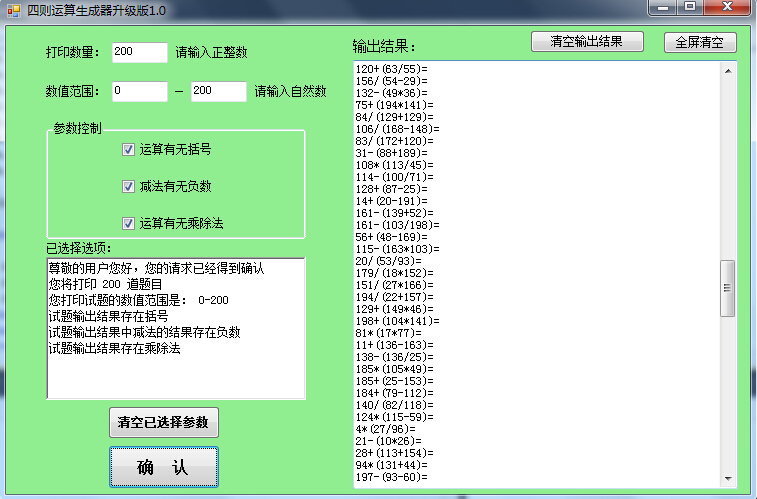757x499 pixels.
Task: Select the output line 184+(79-112)=
Action: (394, 393)
